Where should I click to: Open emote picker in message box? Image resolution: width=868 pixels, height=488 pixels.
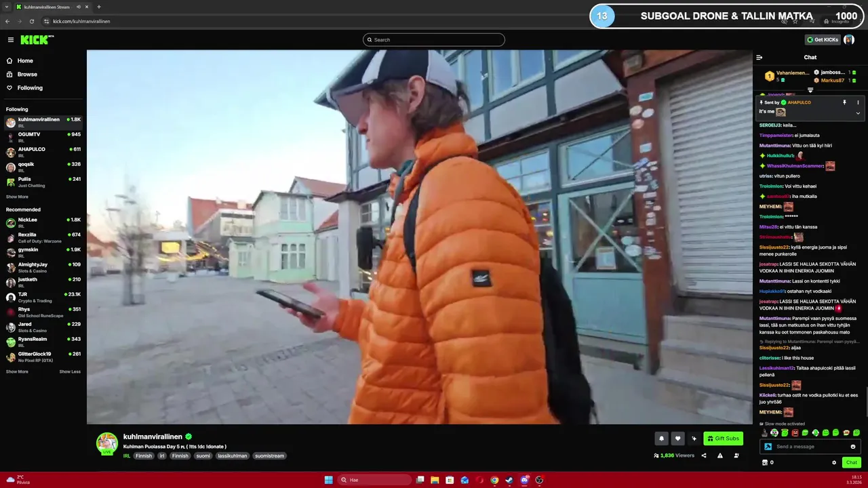(853, 447)
